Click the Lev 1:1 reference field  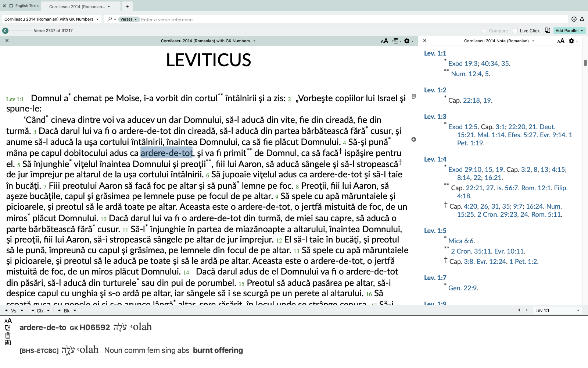point(554,310)
